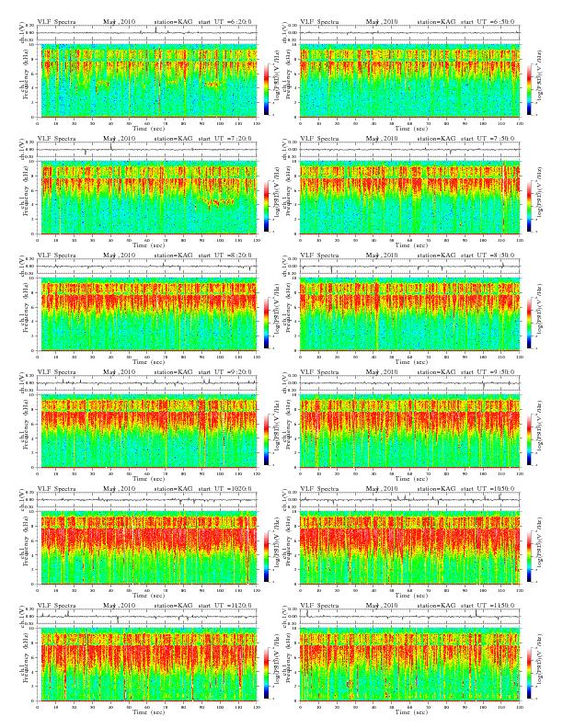Click the 'start UT =7:20:0' title text
Screen dimensions: 563x728
(225, 139)
